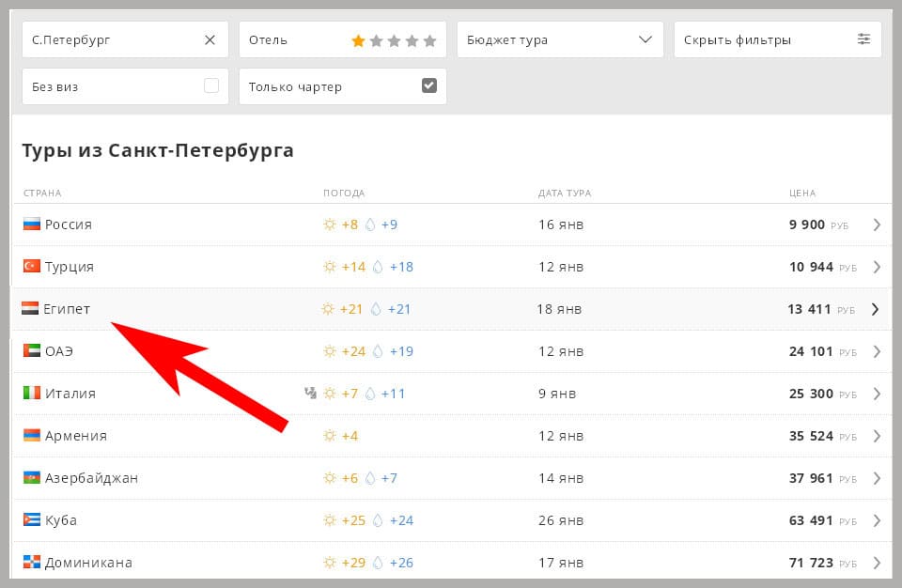Click the Cuba flag icon
902x588 pixels.
(x=32, y=519)
